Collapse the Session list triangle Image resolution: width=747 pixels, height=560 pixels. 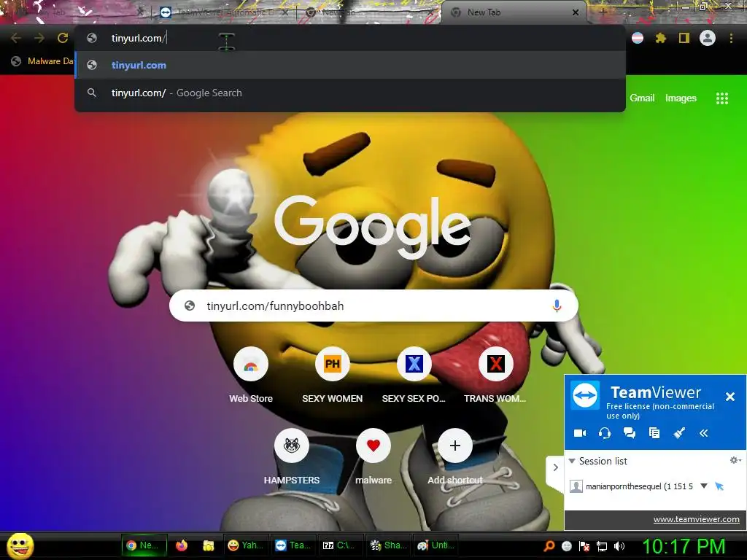pos(572,461)
